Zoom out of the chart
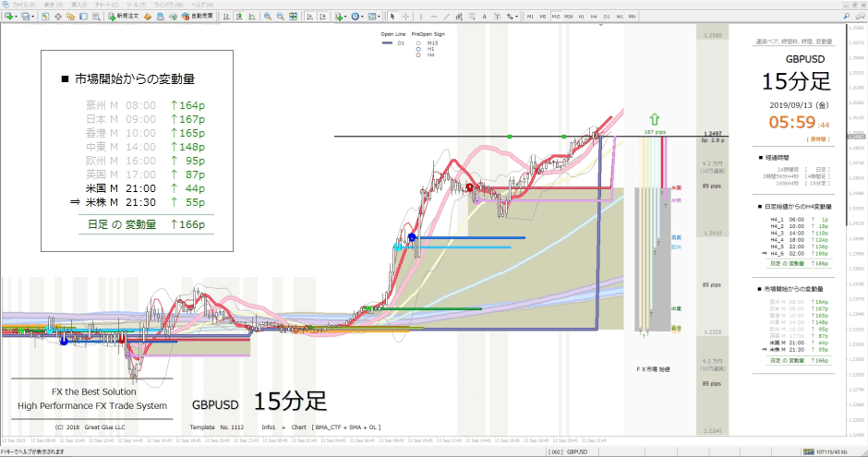The image size is (868, 457). 280,17
